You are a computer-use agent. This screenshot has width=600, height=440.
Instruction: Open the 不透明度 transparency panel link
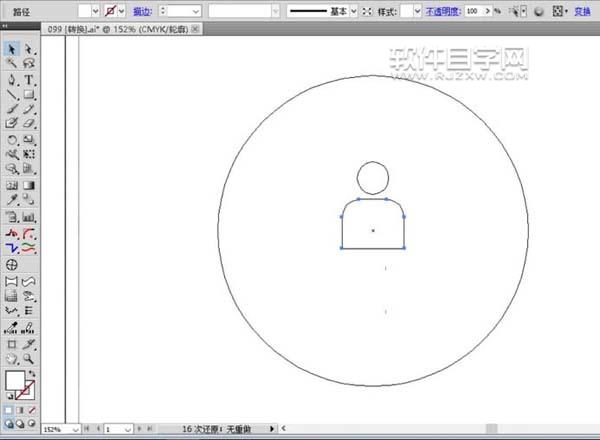click(443, 11)
